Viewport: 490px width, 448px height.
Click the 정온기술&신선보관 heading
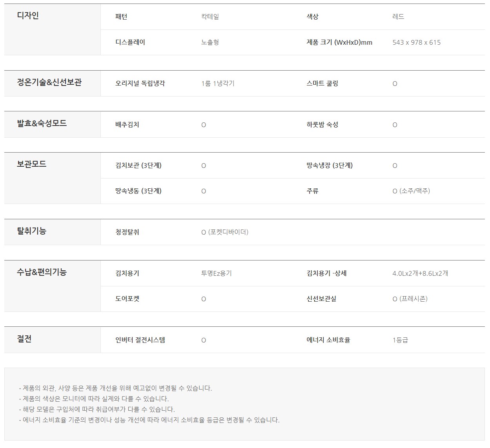click(49, 82)
